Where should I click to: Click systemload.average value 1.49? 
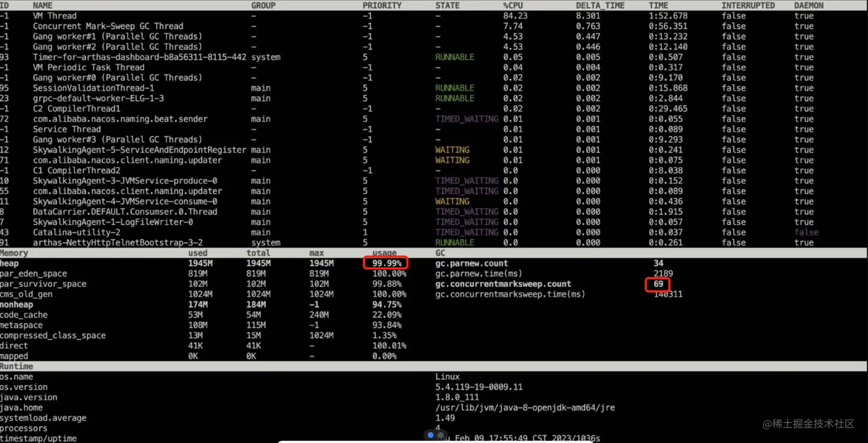tap(445, 418)
